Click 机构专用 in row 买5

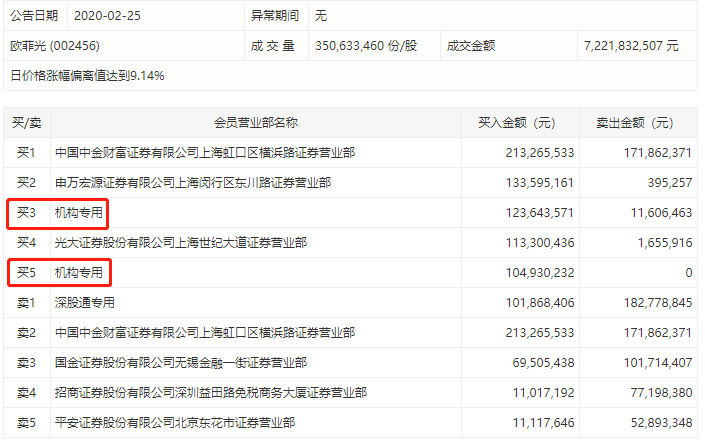click(x=79, y=273)
